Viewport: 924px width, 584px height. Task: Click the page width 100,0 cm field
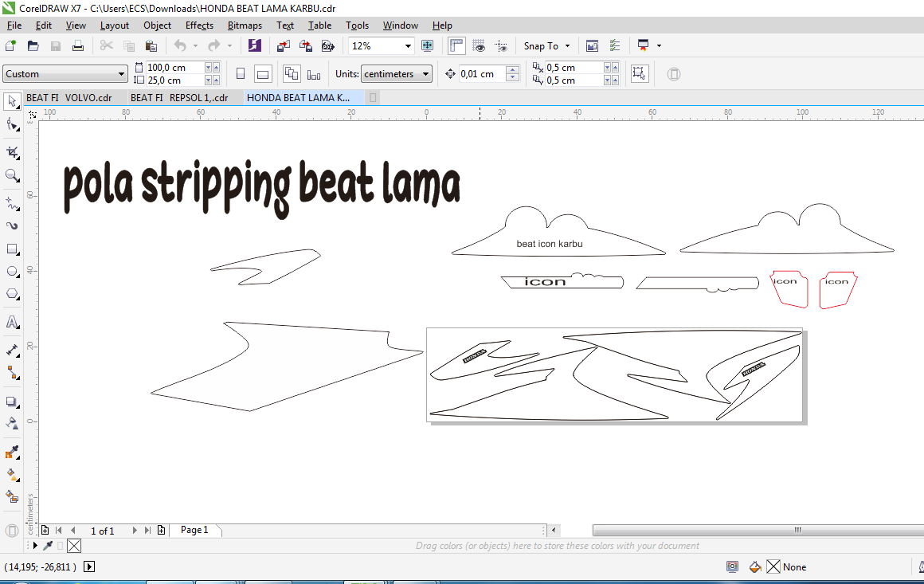(x=174, y=68)
